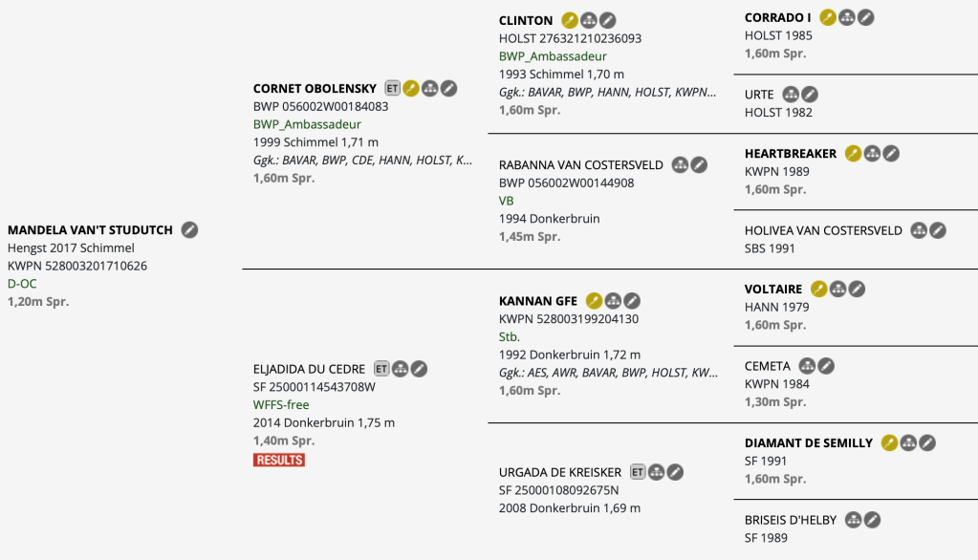The width and height of the screenshot is (978, 560).
Task: Open the pedigree tree icon beside Urte
Action: pos(791,95)
